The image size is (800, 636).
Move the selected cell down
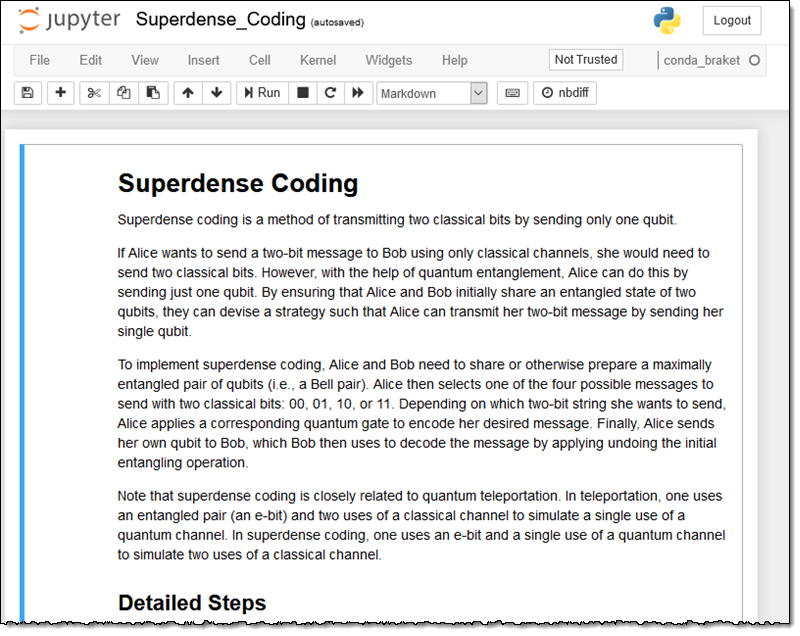tap(216, 93)
